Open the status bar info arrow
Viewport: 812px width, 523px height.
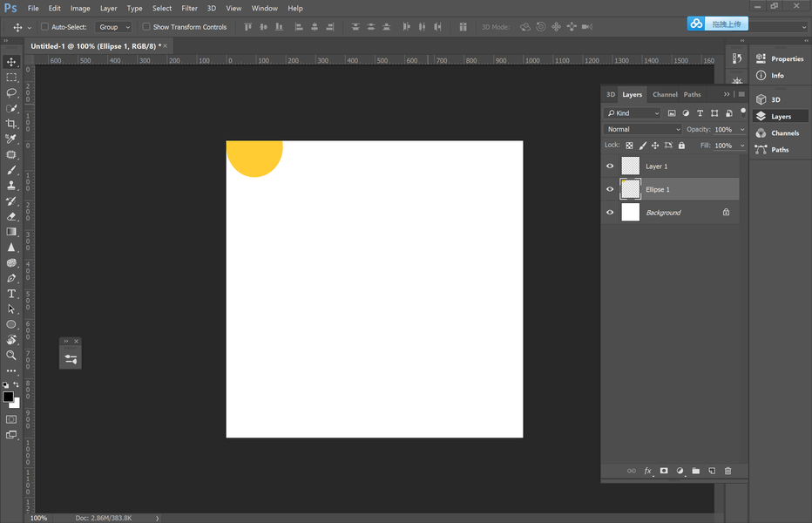[158, 518]
